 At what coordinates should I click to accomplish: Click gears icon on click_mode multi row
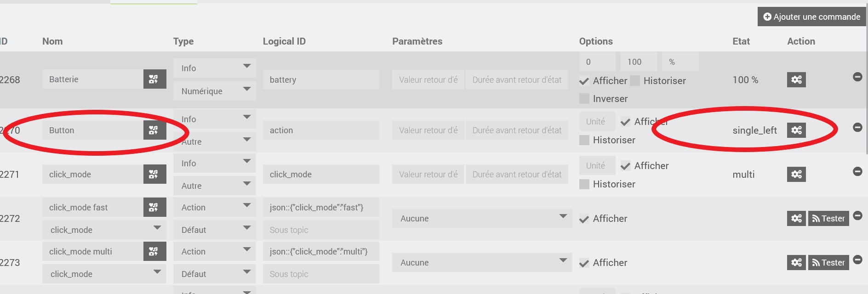[x=796, y=263]
